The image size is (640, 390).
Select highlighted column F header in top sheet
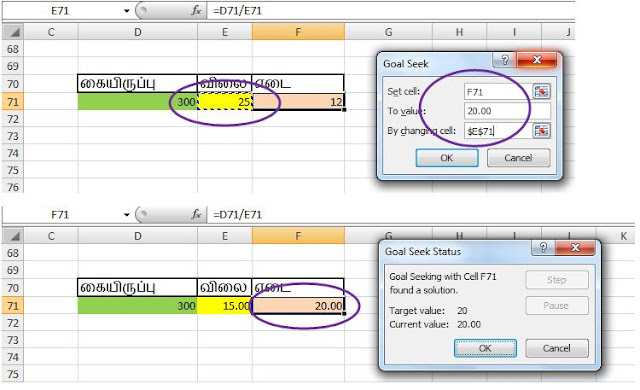(x=298, y=32)
